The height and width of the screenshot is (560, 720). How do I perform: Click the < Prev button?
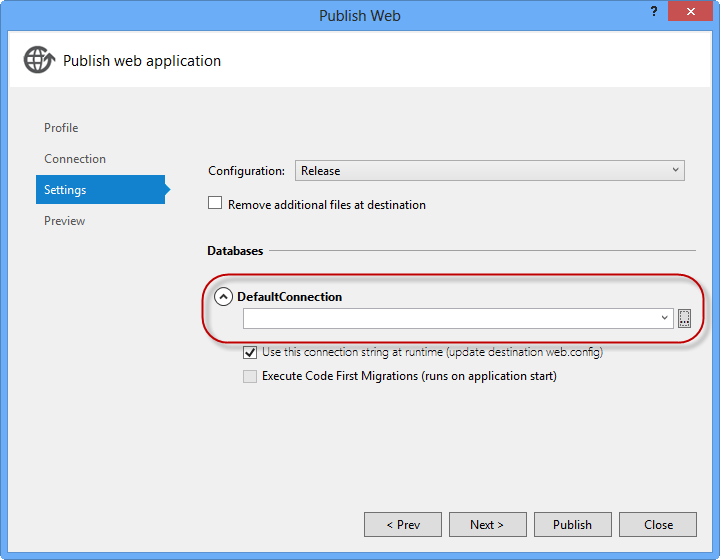coord(404,524)
